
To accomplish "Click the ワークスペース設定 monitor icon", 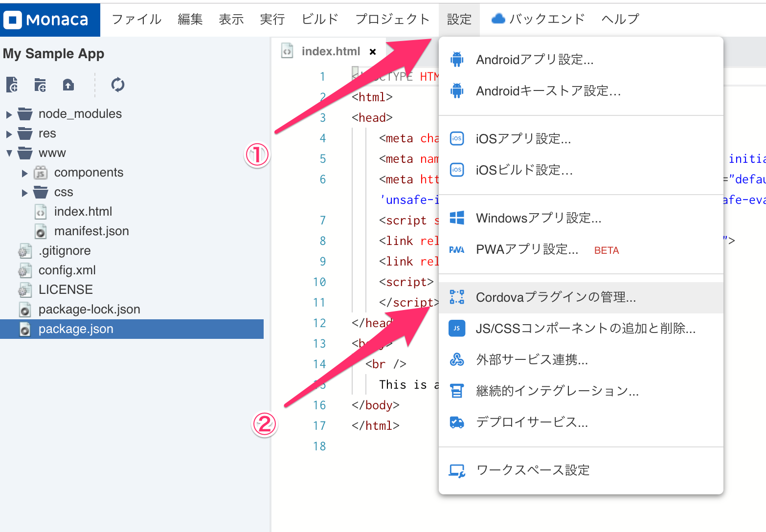I will [457, 470].
